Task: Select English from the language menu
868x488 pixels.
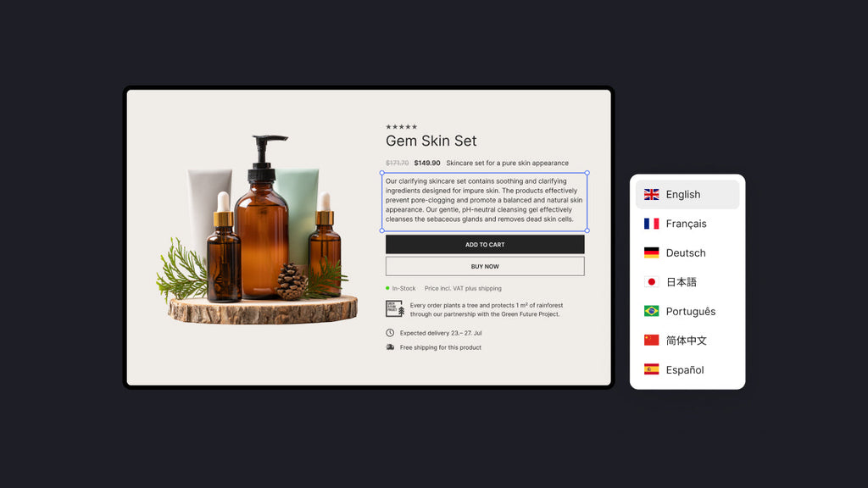Action: [x=683, y=194]
